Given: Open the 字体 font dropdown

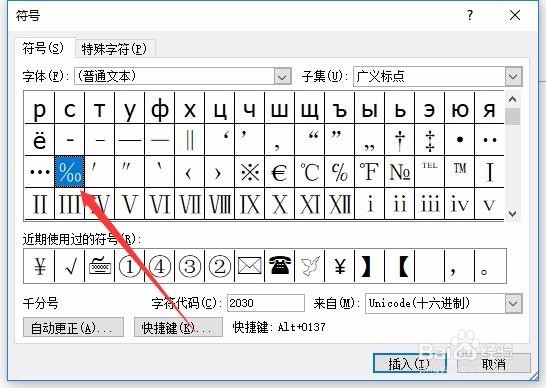Looking at the screenshot, I should (x=282, y=76).
